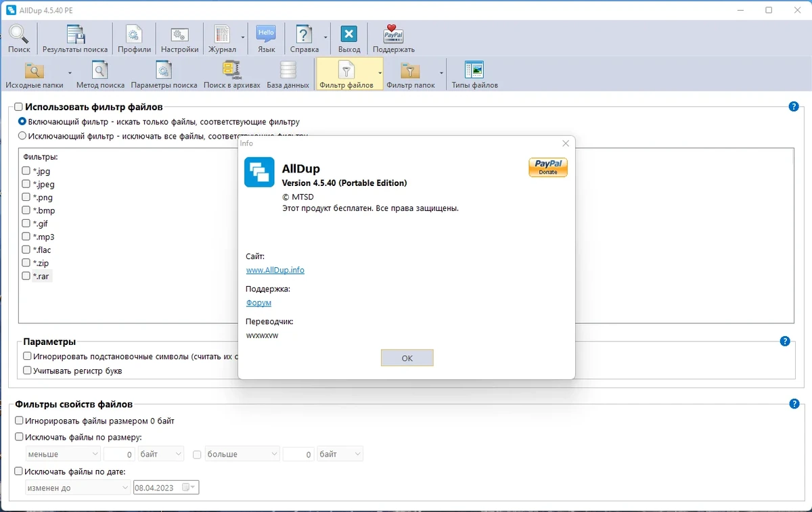Check the *.flac filter
Screen dimensions: 812x512
click(26, 250)
